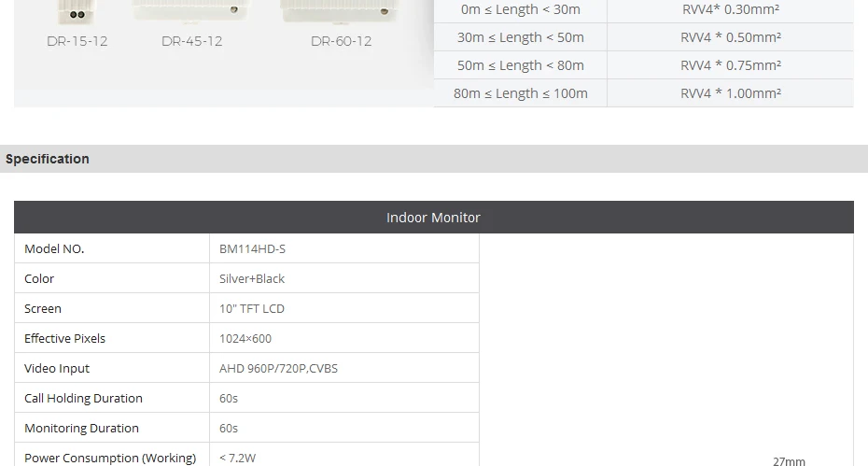Click the Silver+Black color value
This screenshot has width=868, height=466.
252,278
